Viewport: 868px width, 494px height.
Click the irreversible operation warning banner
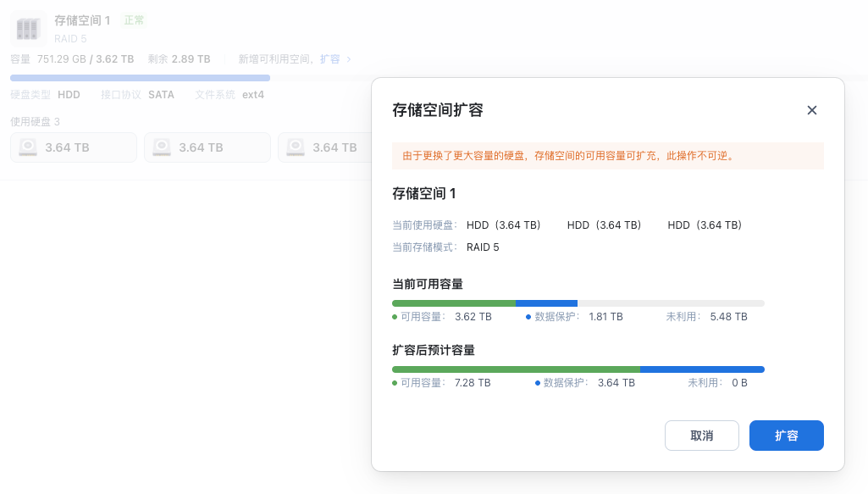[x=607, y=156]
